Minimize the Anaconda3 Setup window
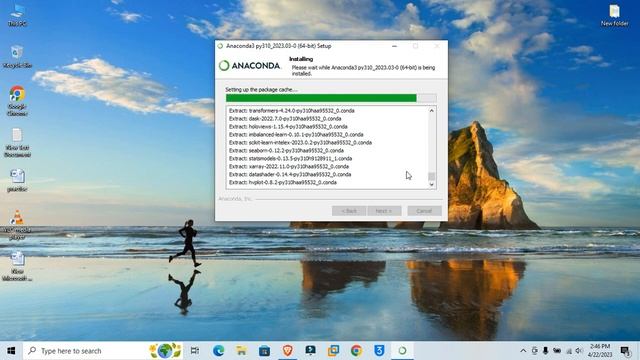Image resolution: width=640 pixels, height=360 pixels. [394, 46]
